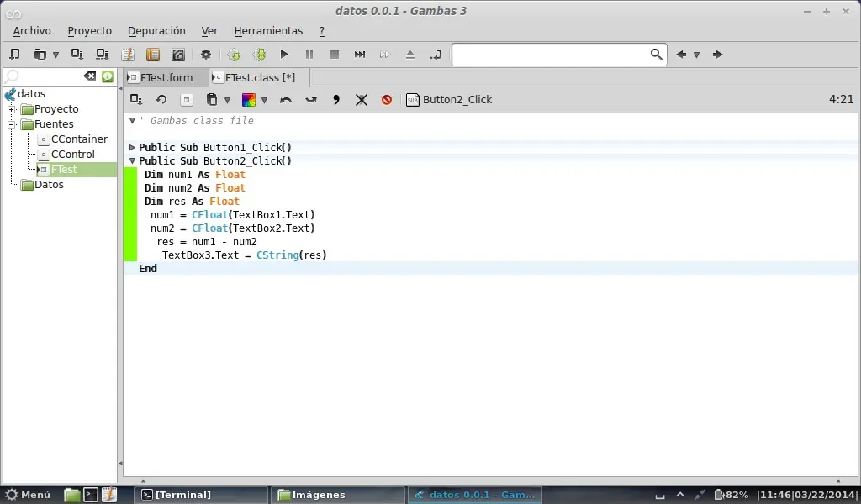Click the eject-shaped debug icon
This screenshot has width=861, height=504.
410,55
